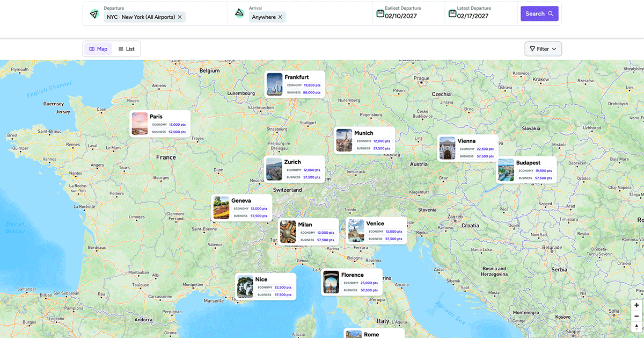
Task: Reset map bearing with compass button
Action: [x=636, y=327]
